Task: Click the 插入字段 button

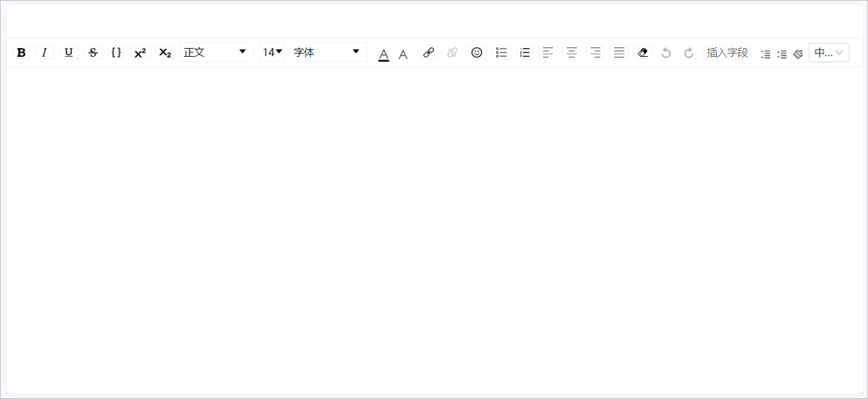Action: 727,53
